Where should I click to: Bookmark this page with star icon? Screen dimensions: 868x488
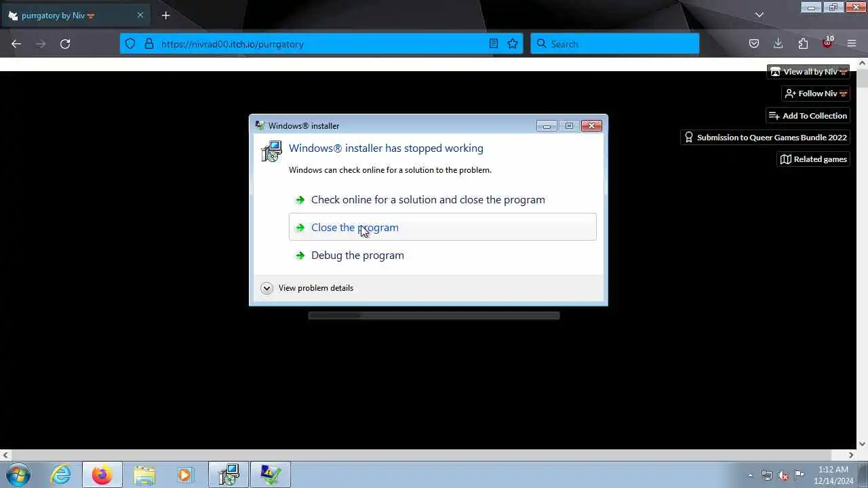coord(513,44)
